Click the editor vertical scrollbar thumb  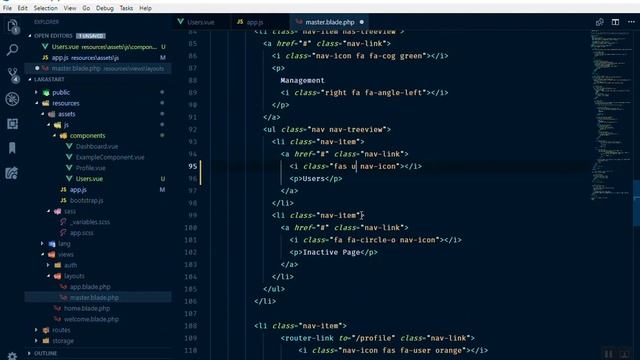tap(636, 203)
